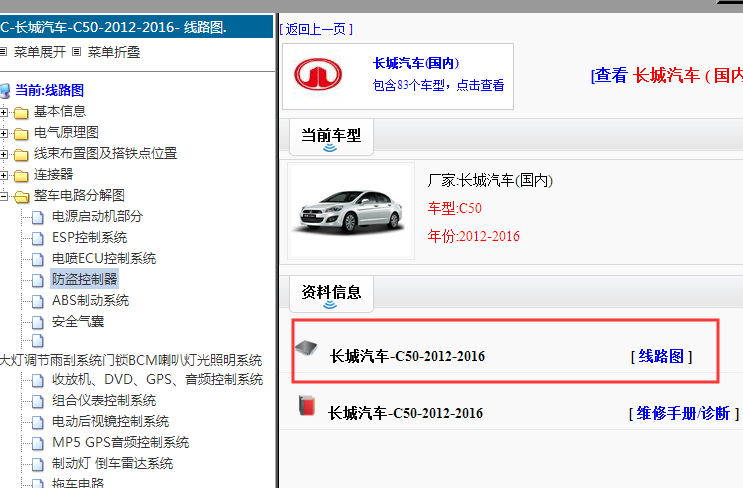Click 长城汽车-C50-2012-2016 text in 线路图 row
The image size is (743, 488).
pyautogui.click(x=407, y=356)
